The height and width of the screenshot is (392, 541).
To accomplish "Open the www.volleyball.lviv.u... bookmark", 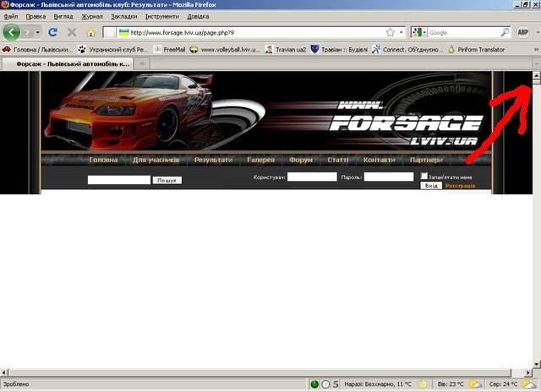I will click(225, 50).
